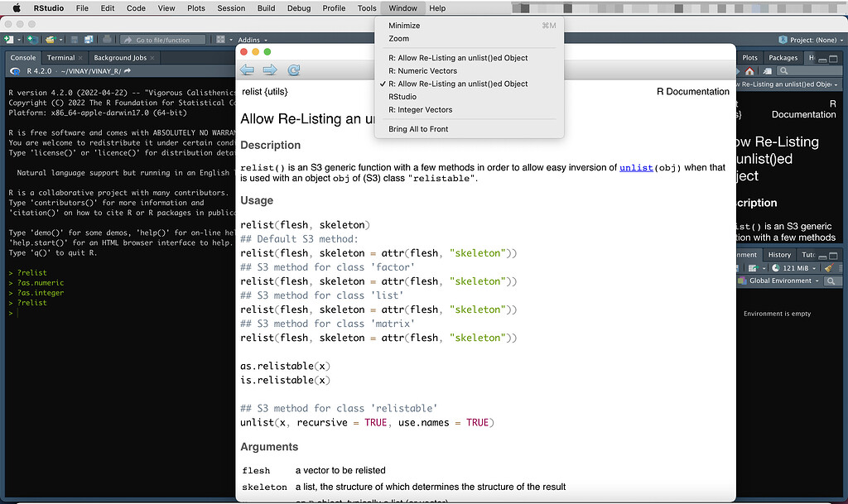Create a new file with the new document icon
The height and width of the screenshot is (504, 848).
8,39
